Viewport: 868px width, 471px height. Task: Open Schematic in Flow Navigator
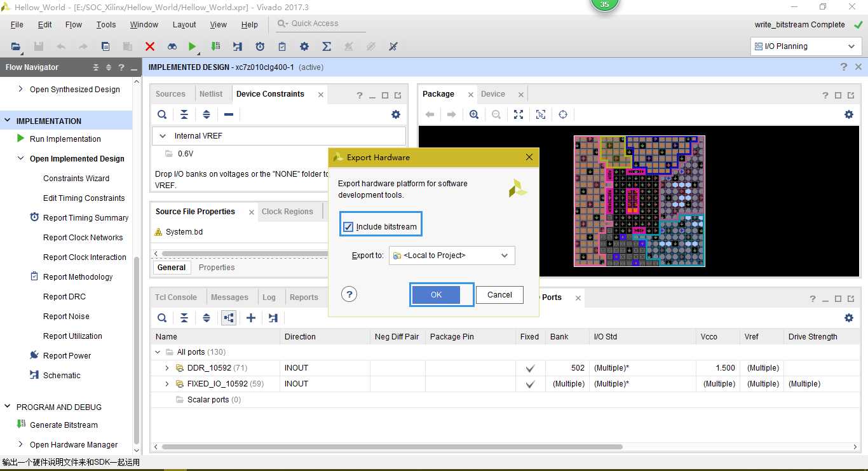pos(62,375)
